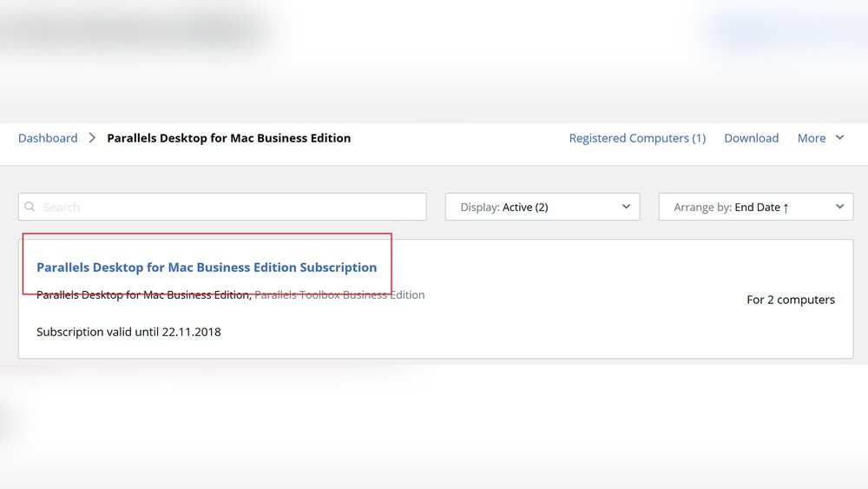The width and height of the screenshot is (868, 489).
Task: Focus the Search input field
Action: tap(222, 207)
